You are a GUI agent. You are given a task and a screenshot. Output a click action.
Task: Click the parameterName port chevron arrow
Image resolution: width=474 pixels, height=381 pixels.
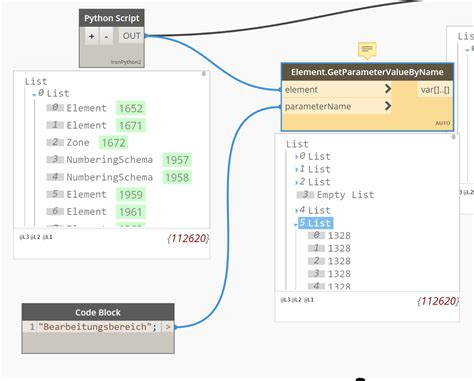pos(388,106)
